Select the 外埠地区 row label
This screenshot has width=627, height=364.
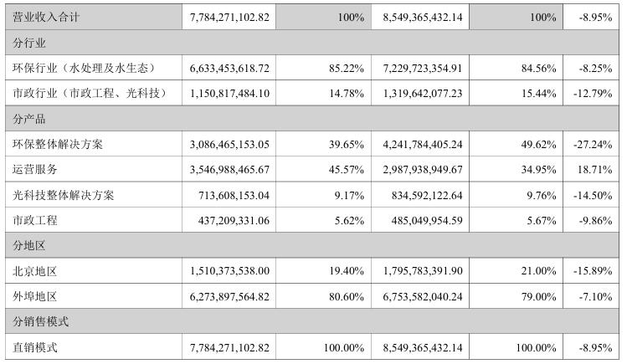[35, 296]
